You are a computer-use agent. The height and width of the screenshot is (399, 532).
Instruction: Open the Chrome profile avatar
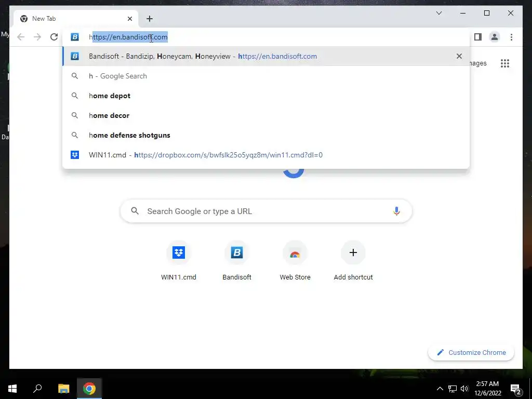click(x=495, y=37)
